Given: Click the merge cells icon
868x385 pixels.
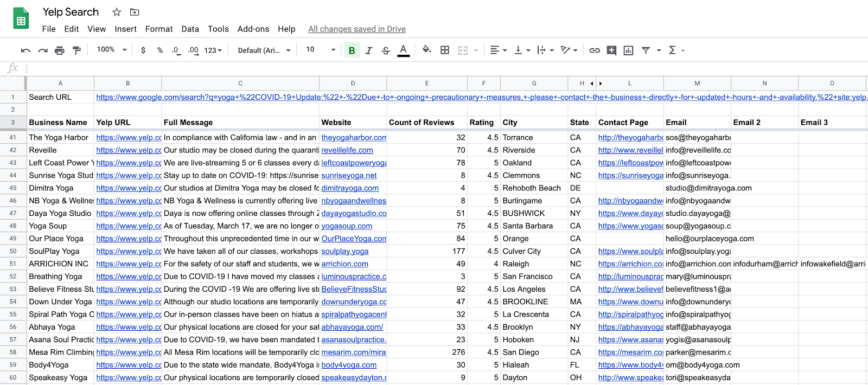Looking at the screenshot, I should pos(463,50).
